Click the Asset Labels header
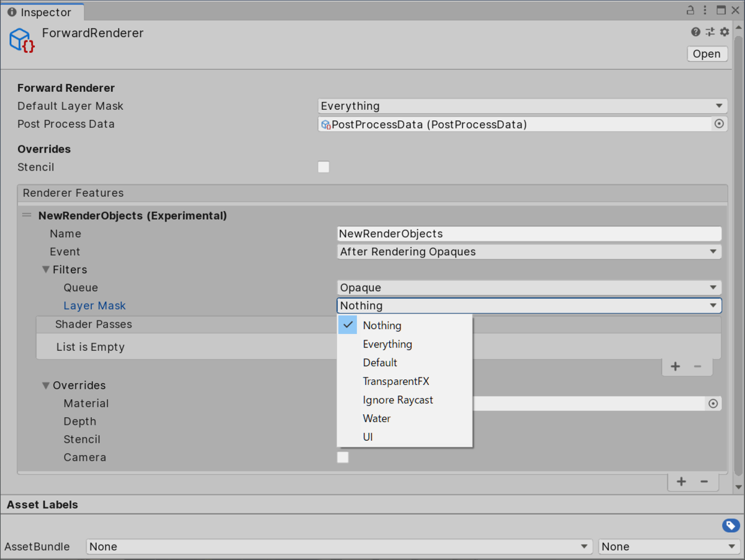The height and width of the screenshot is (560, 745). 42,505
